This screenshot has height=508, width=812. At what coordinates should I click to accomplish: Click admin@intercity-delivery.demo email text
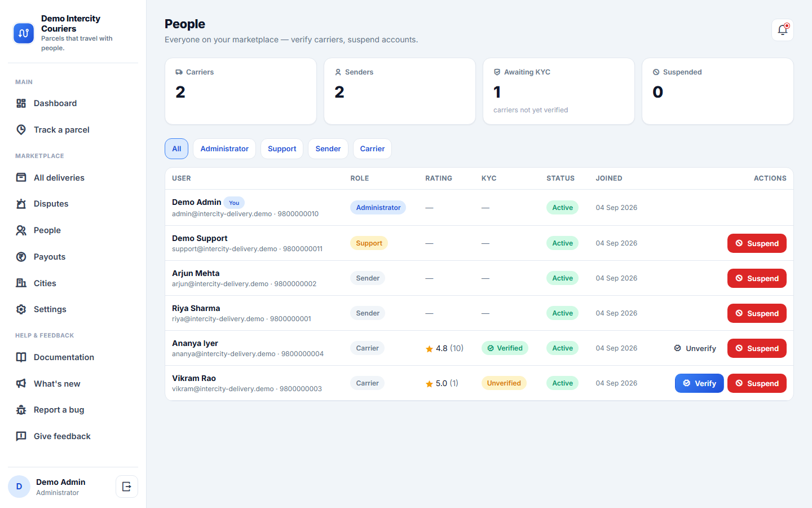pos(222,214)
